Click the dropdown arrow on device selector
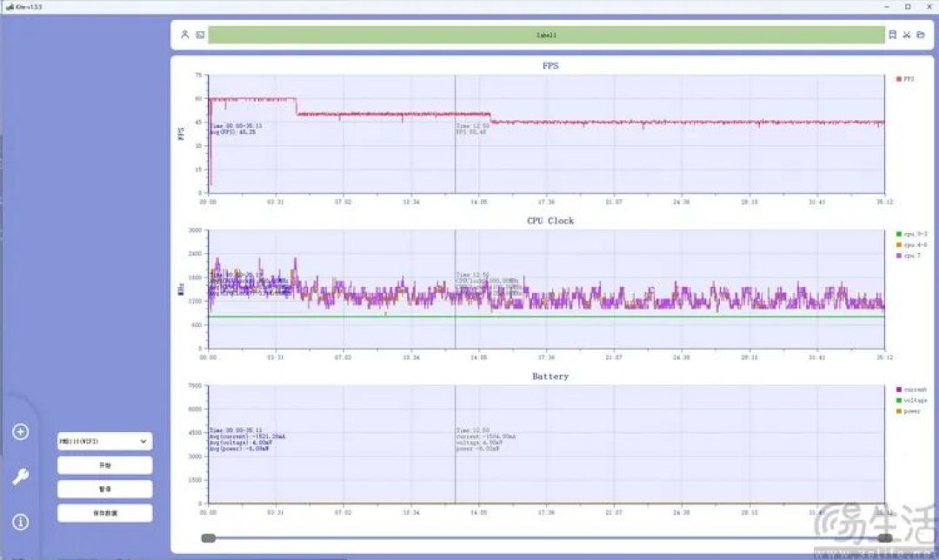Image resolution: width=939 pixels, height=560 pixels. [x=143, y=442]
